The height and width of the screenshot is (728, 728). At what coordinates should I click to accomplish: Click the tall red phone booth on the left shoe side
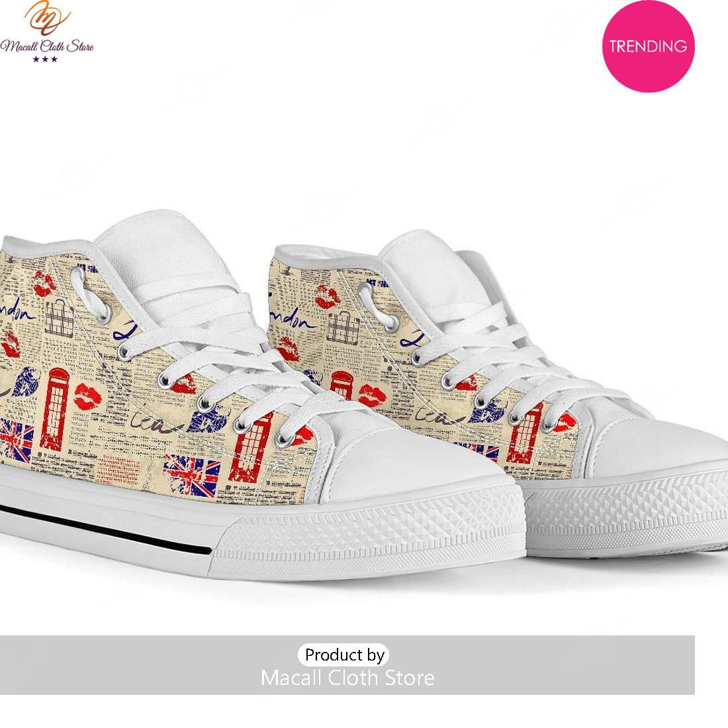tap(54, 409)
